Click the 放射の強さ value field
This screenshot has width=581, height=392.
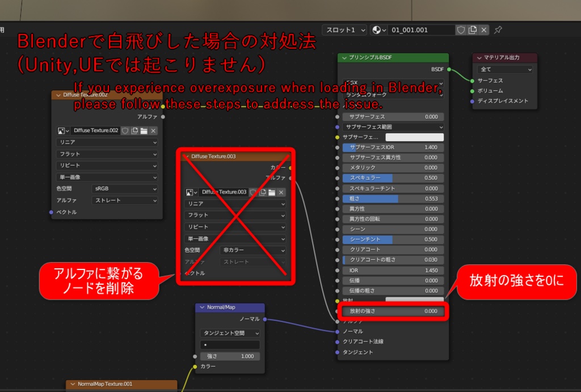393,311
